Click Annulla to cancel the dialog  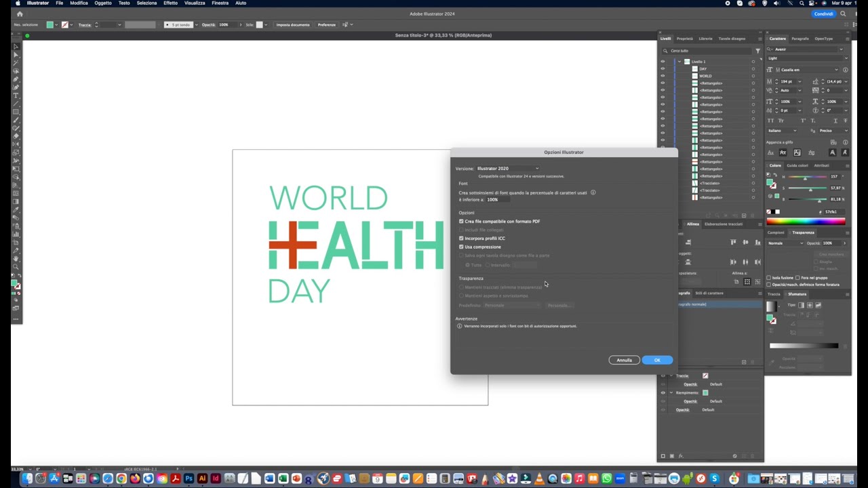624,360
